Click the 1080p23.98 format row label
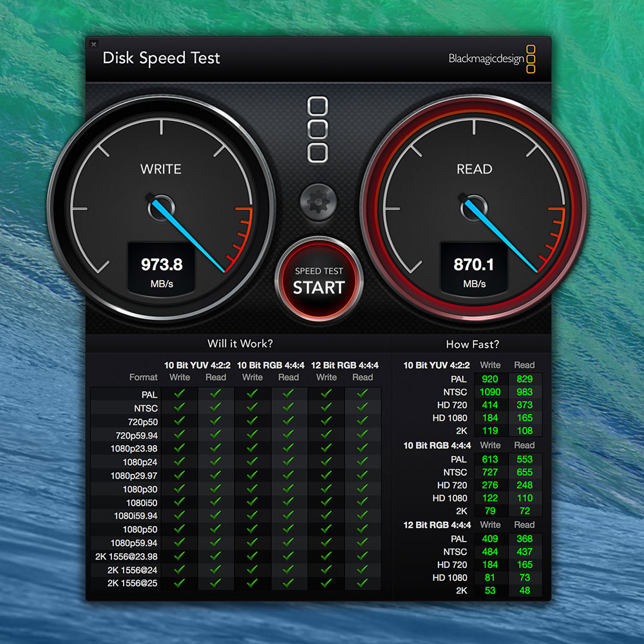 pos(134,448)
